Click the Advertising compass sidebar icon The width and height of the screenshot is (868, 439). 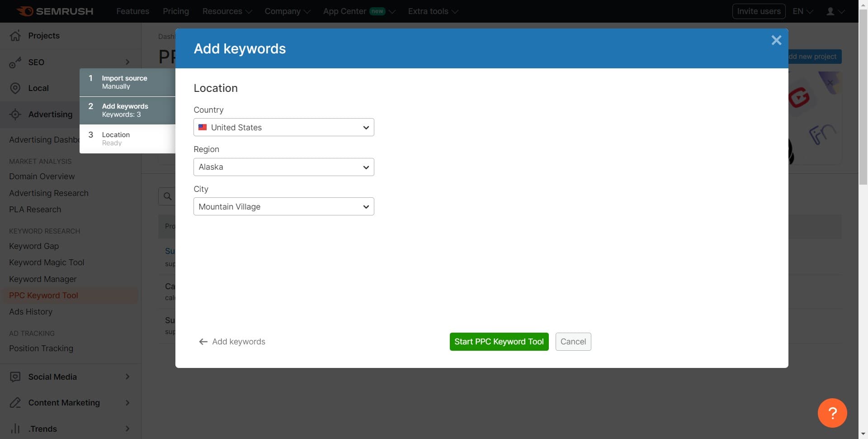(15, 114)
